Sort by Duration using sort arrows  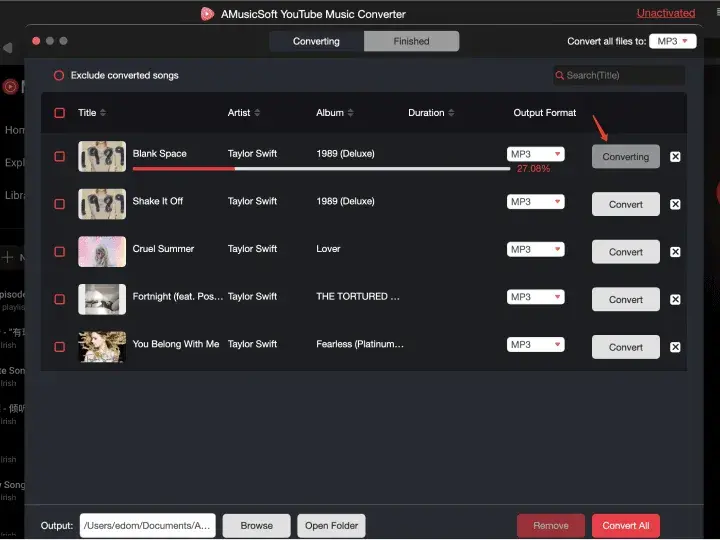coord(451,112)
